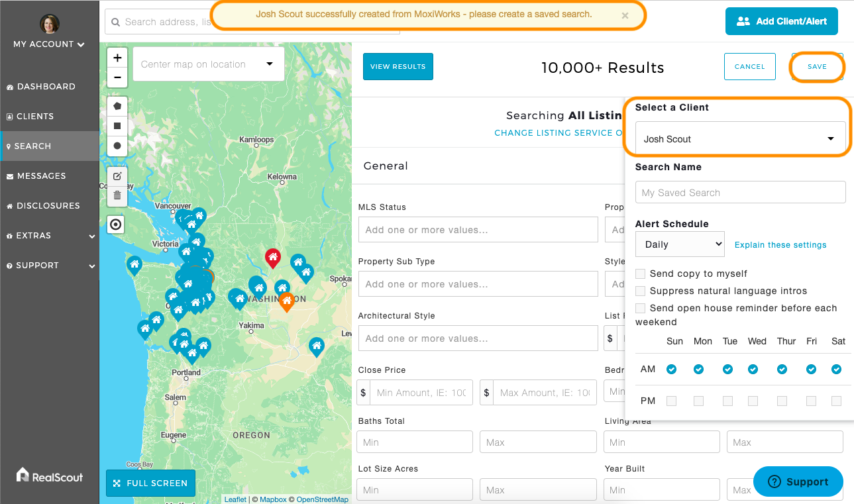Click the Living Area Max field

tap(784, 442)
